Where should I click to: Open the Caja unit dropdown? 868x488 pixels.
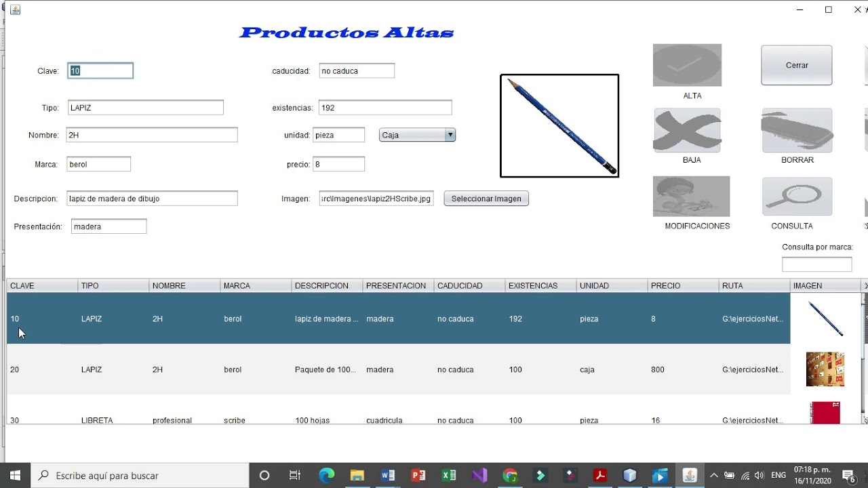(417, 135)
